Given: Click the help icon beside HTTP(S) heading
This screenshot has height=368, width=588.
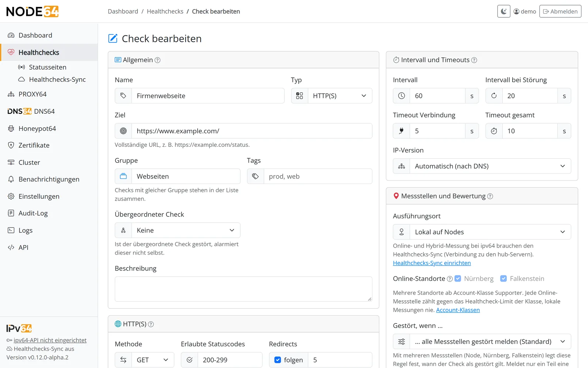Looking at the screenshot, I should click(x=151, y=324).
